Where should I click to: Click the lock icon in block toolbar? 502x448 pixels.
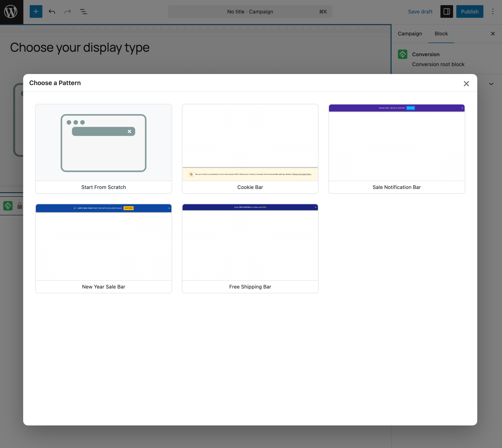[20, 206]
